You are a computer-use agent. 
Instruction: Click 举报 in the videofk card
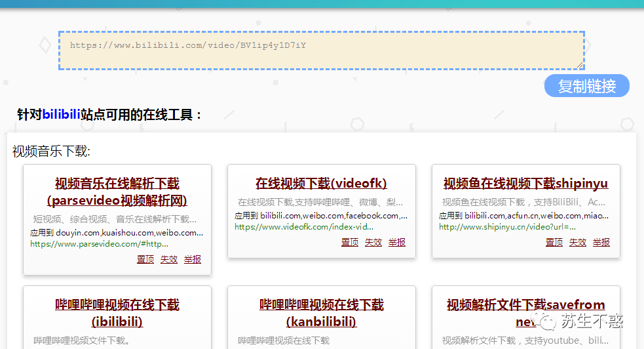(397, 242)
